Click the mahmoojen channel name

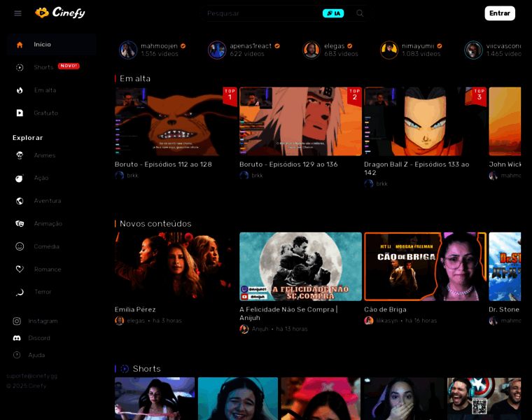pos(159,45)
